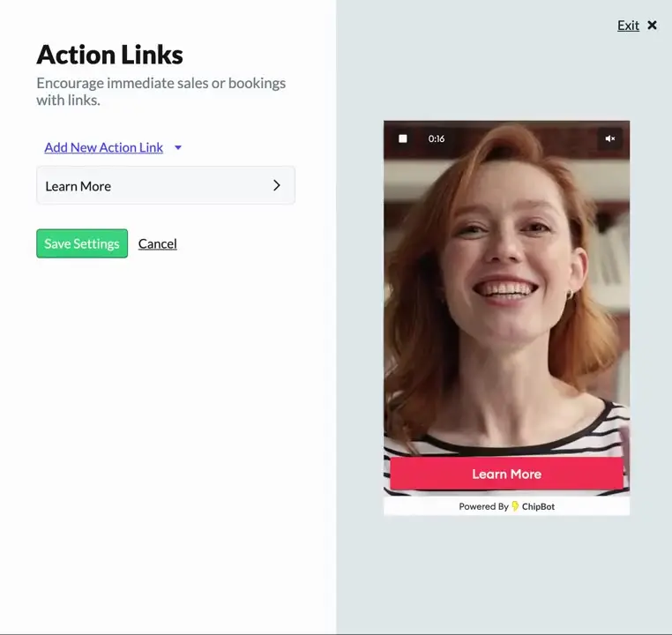Toggle the muted speaker icon on video
The image size is (672, 635).
[609, 138]
